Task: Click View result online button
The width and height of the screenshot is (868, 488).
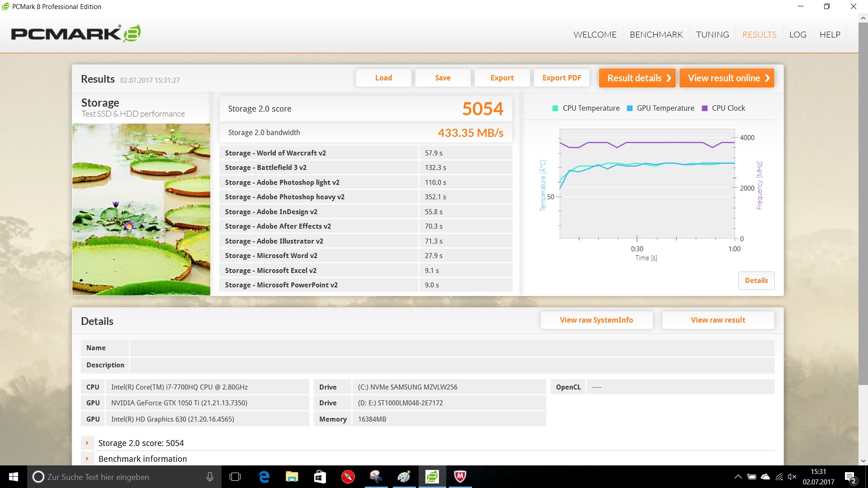Action: pos(727,78)
